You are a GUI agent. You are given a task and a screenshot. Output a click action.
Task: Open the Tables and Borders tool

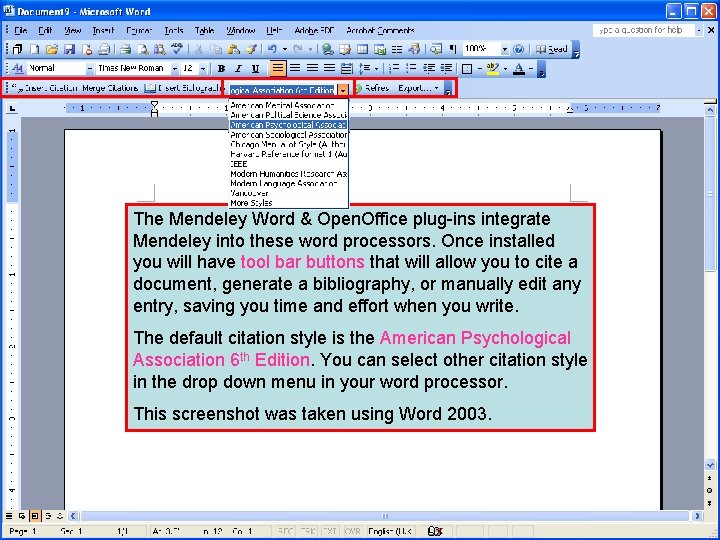(345, 49)
